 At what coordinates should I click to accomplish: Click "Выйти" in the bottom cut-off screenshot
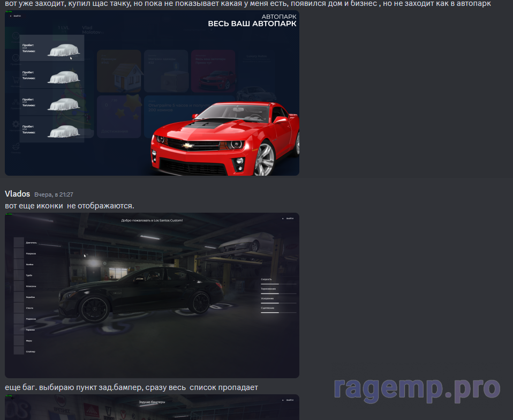(288, 400)
